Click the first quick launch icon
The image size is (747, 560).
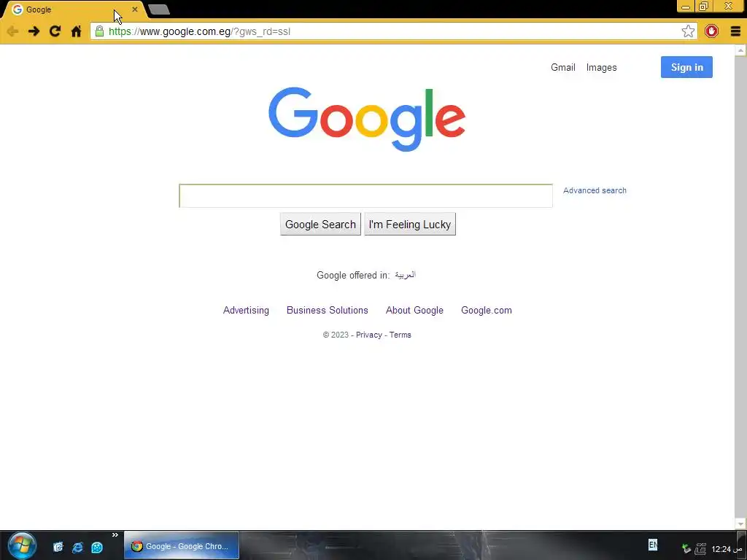[x=58, y=547]
